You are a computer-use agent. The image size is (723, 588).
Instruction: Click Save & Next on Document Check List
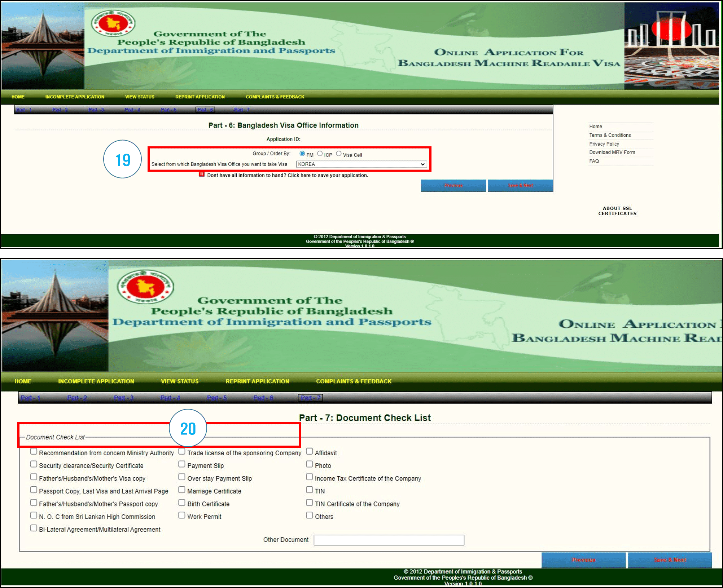[x=670, y=560]
